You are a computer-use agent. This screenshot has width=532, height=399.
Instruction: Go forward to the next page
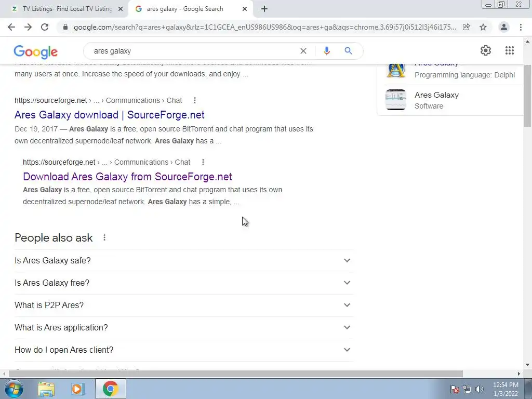[28, 27]
